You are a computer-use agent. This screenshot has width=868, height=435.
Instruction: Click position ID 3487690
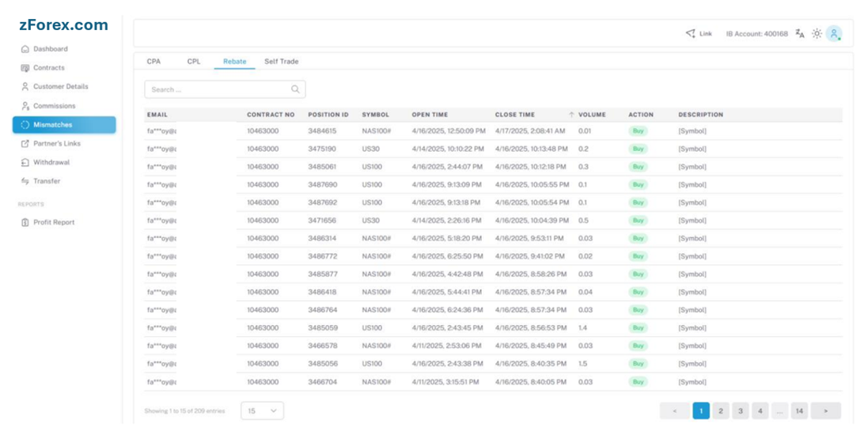point(322,184)
